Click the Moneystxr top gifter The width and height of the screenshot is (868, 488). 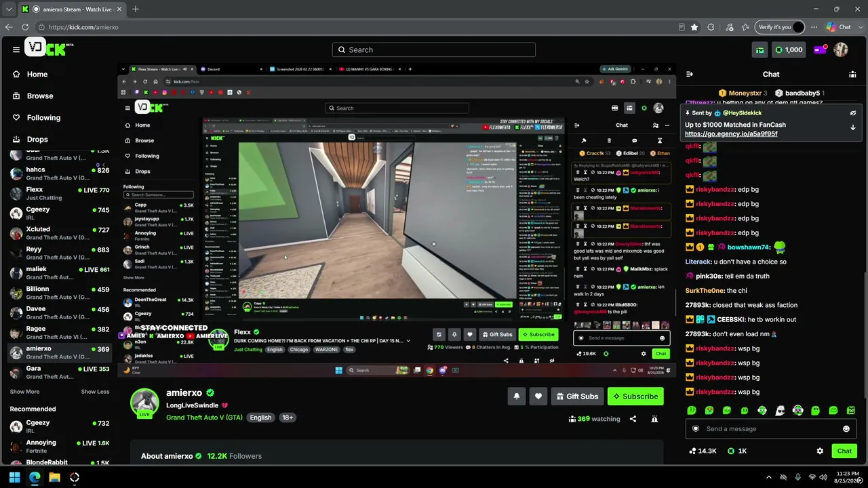[x=743, y=93]
